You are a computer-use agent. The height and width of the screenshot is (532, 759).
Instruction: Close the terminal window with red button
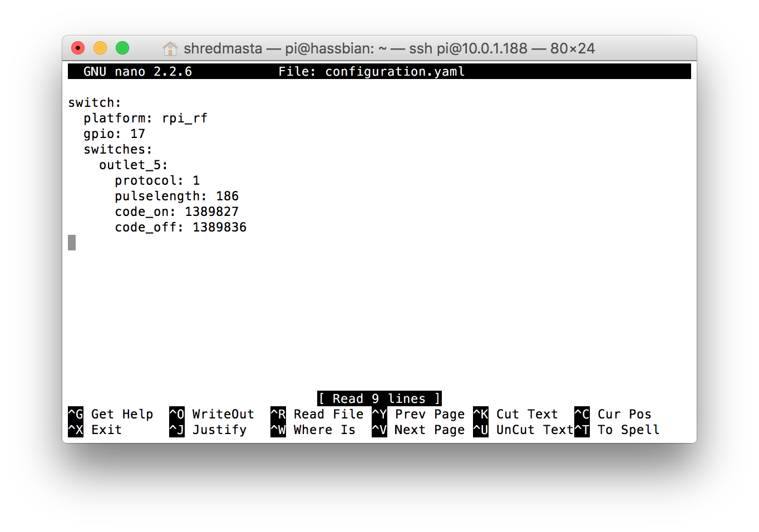tap(78, 48)
